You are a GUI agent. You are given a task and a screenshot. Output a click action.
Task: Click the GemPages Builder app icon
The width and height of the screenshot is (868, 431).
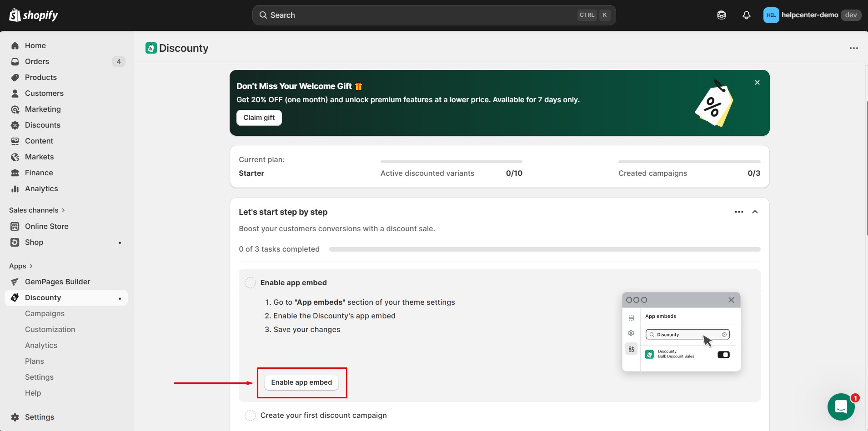tap(15, 282)
